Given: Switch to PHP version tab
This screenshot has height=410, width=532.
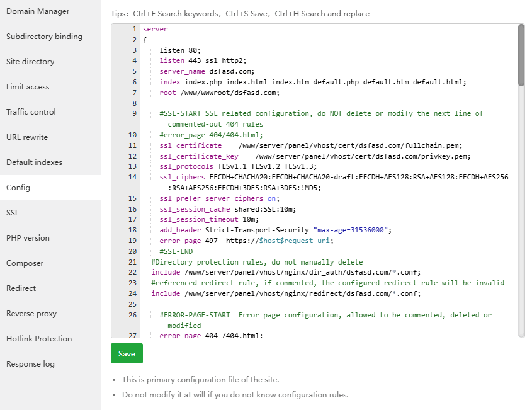Looking at the screenshot, I should coord(28,238).
